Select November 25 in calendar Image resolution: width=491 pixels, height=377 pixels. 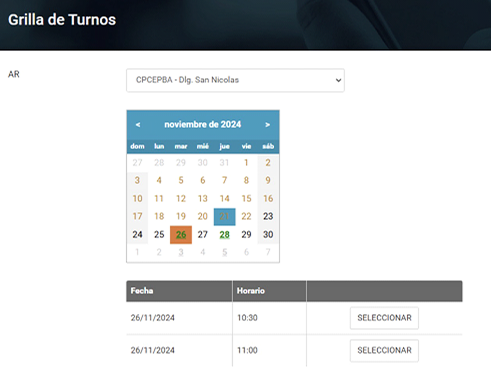[x=159, y=235]
